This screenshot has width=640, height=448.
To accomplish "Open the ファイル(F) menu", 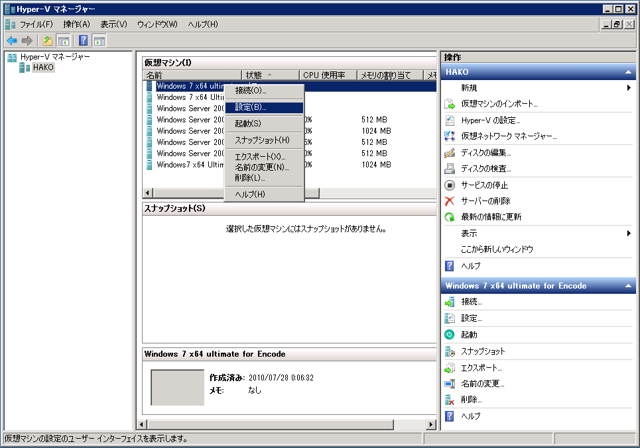I will (x=36, y=24).
